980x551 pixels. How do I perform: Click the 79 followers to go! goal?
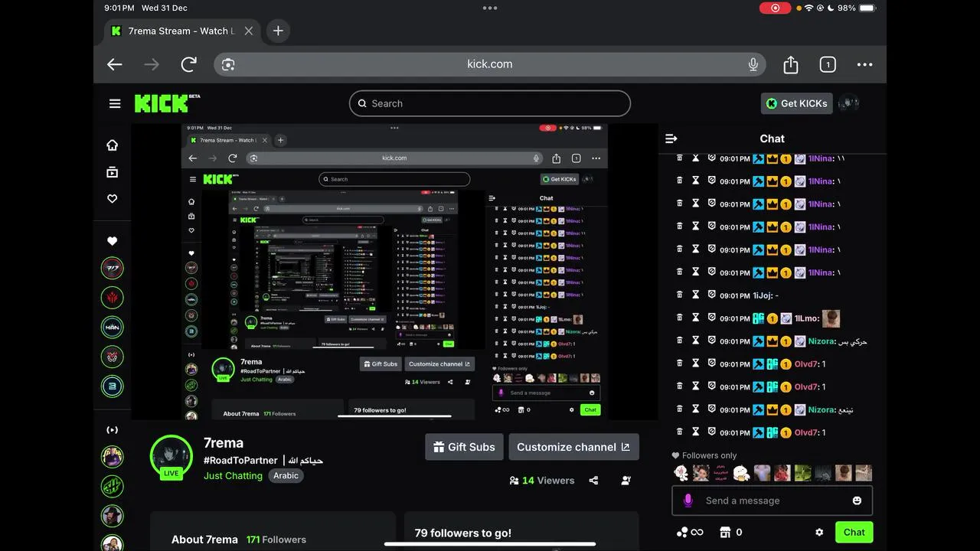(x=463, y=533)
